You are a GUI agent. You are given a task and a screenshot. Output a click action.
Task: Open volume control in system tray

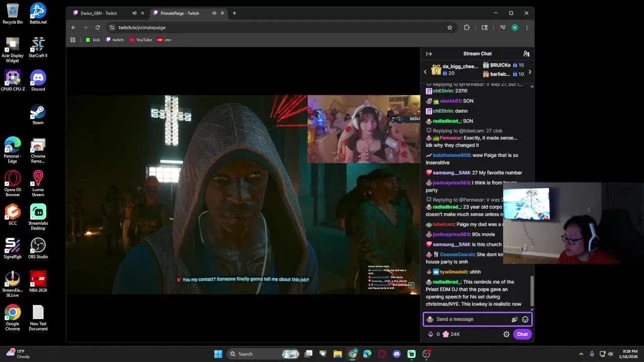click(x=610, y=354)
